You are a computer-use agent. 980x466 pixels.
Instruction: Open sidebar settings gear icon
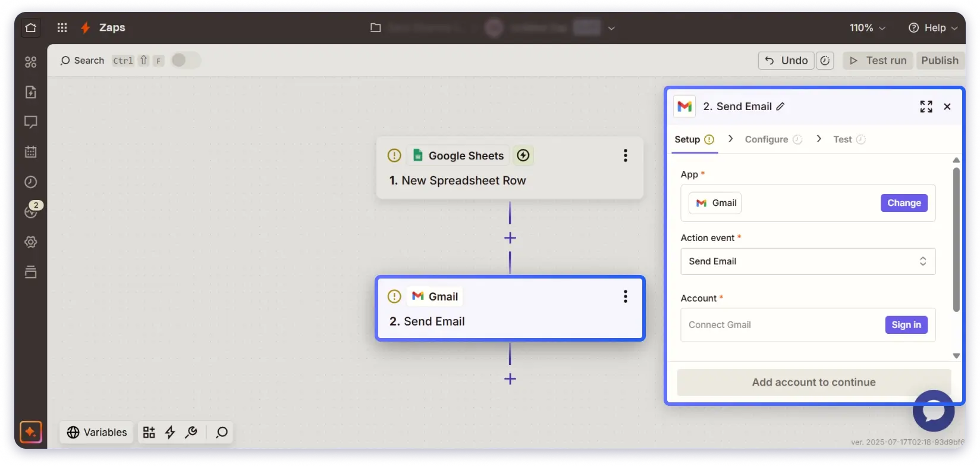[x=31, y=242]
